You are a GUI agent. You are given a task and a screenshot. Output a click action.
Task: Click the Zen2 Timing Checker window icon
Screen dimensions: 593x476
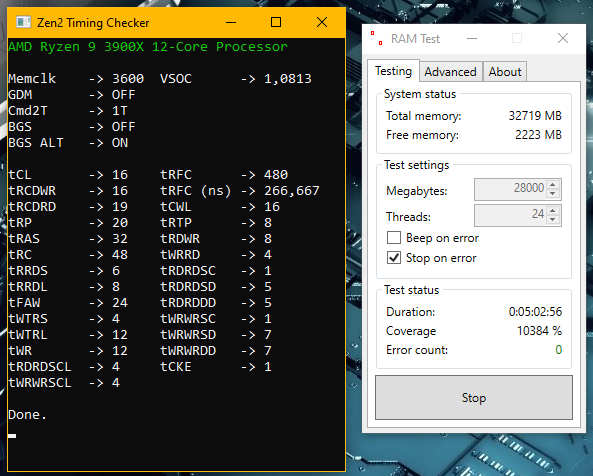[x=23, y=22]
